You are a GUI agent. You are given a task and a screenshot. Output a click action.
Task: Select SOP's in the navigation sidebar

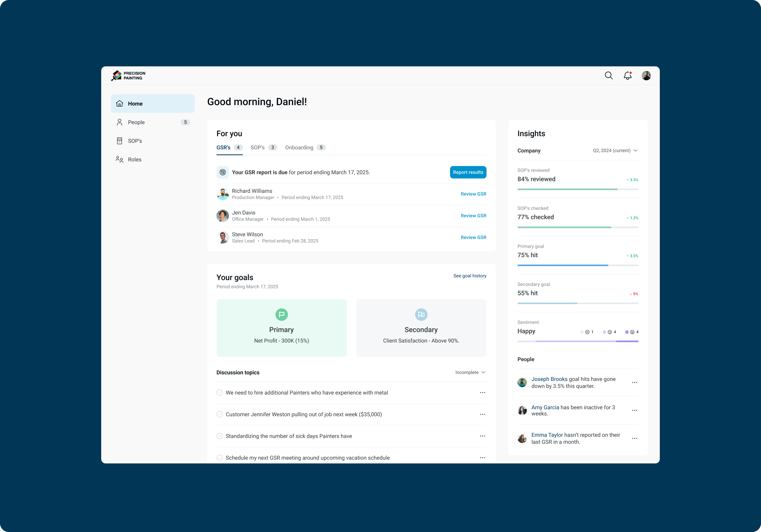135,140
